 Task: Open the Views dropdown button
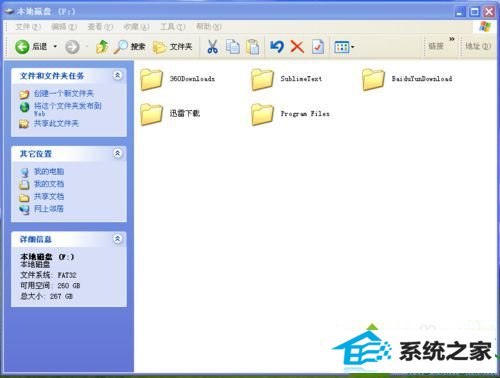pyautogui.click(x=344, y=47)
